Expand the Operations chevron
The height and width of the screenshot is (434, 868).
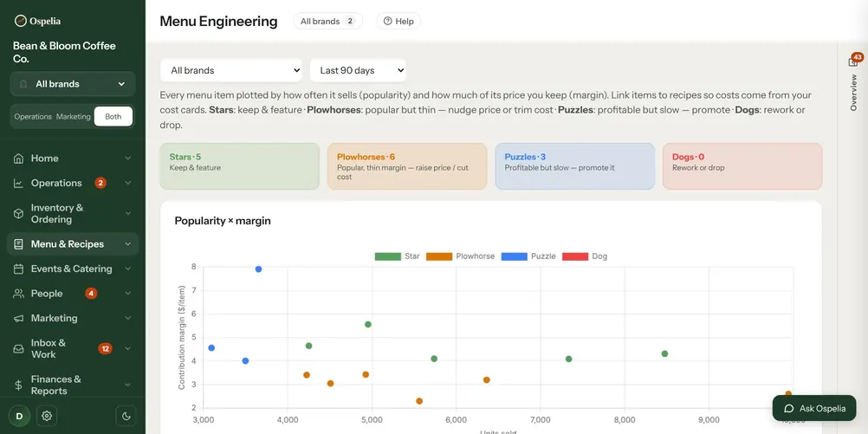point(128,183)
